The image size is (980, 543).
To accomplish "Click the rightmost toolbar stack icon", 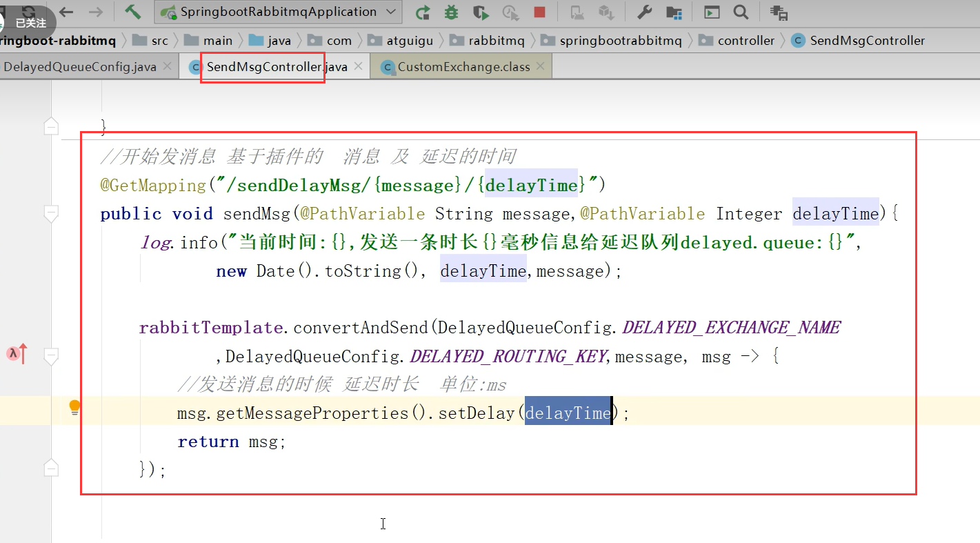I will [x=779, y=12].
